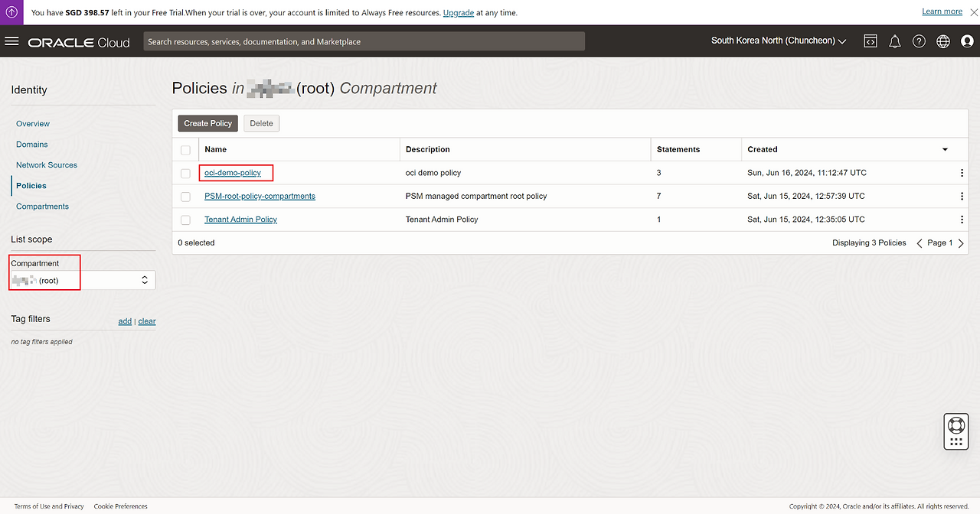
Task: Click the Create Policy button
Action: tap(207, 123)
